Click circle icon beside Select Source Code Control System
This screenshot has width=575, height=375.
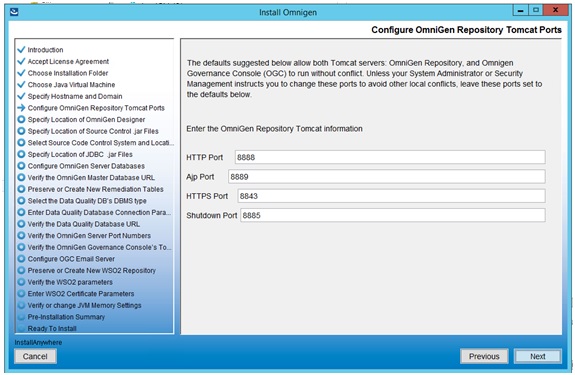coord(21,143)
